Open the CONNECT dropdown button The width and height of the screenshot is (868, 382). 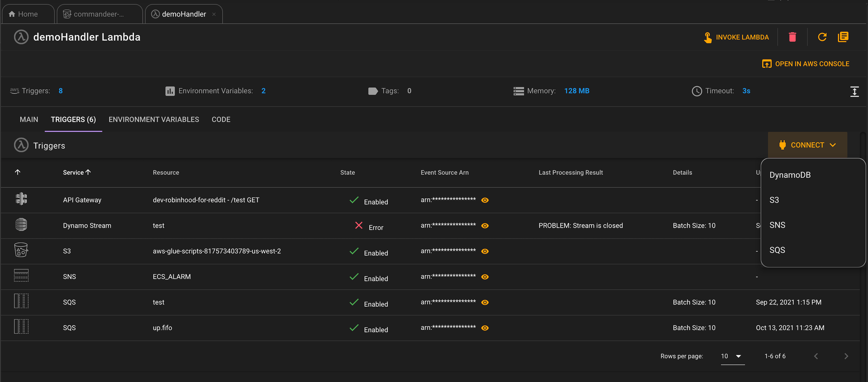tap(807, 145)
